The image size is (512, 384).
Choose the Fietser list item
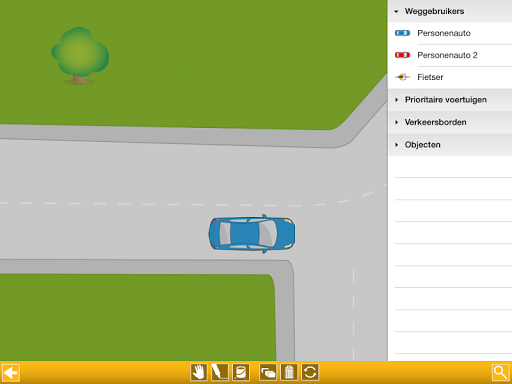[450, 77]
